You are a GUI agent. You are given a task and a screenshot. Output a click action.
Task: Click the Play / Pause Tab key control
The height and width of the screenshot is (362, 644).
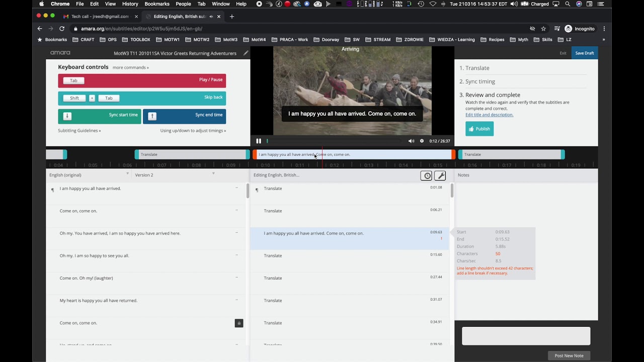142,80
